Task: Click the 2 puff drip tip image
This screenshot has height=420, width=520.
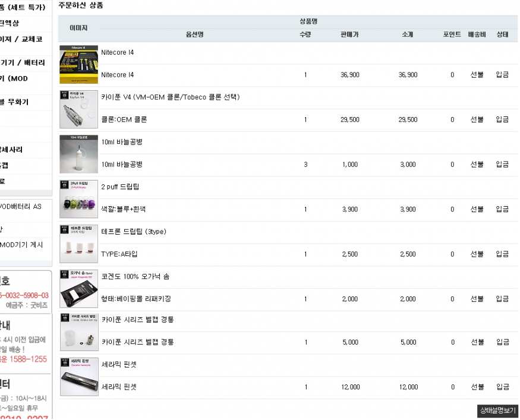Action: point(79,198)
